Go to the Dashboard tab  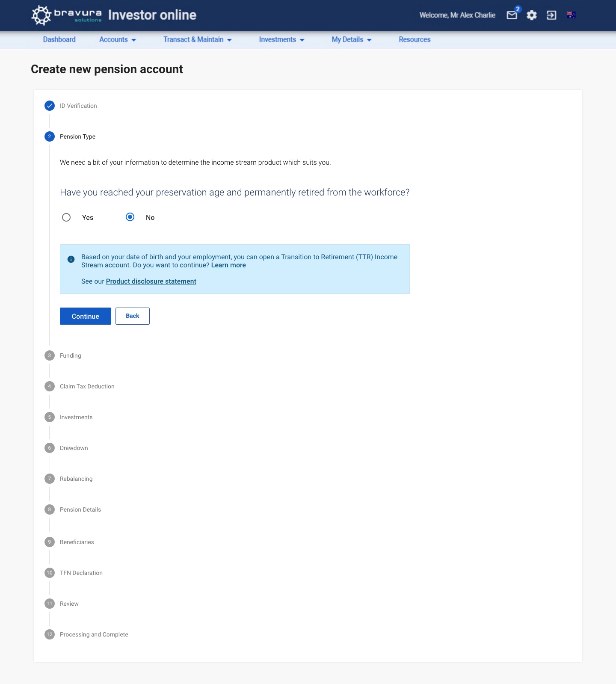pos(59,39)
